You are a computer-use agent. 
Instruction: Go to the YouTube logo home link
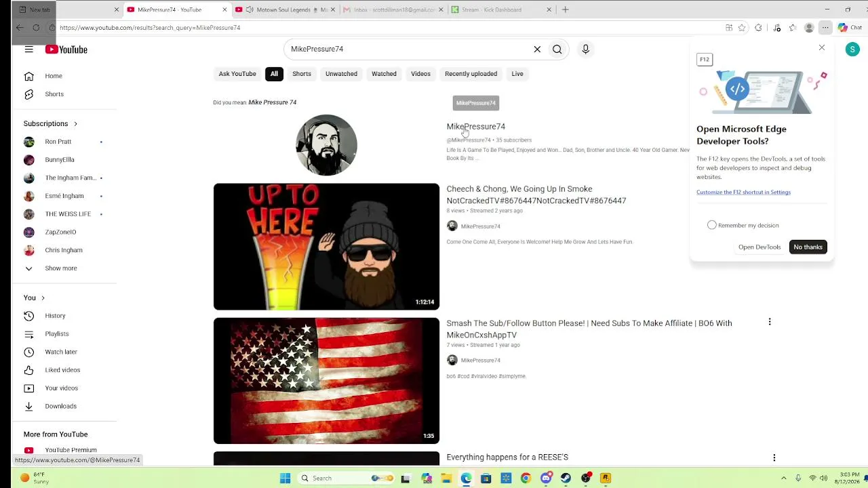point(66,49)
